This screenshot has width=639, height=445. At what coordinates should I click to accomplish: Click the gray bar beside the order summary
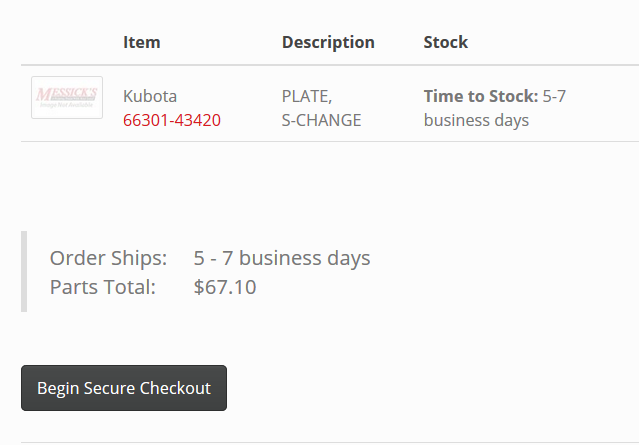click(24, 272)
